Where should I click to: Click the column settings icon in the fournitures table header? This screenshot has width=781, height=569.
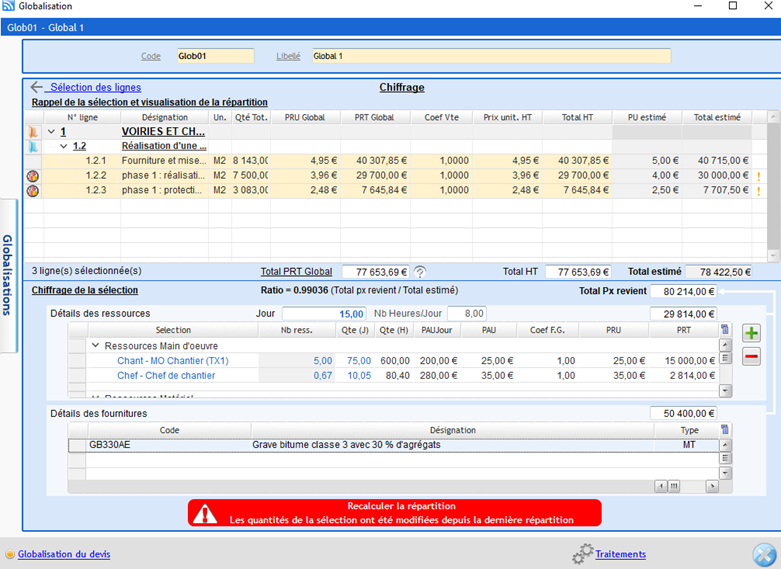[725, 430]
